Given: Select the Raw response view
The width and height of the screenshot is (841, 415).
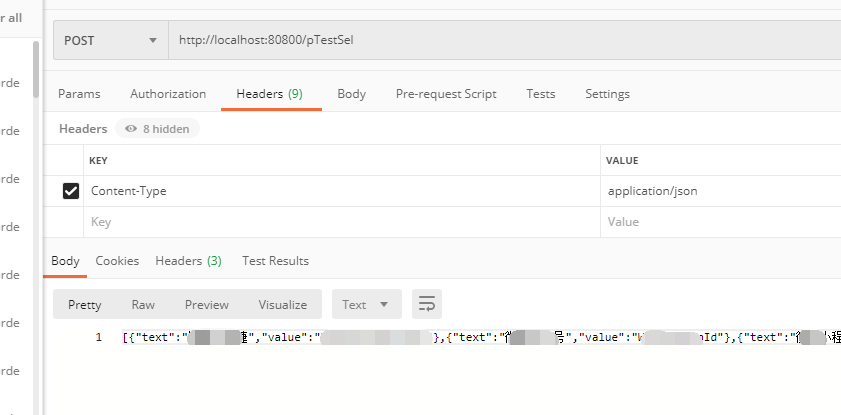Looking at the screenshot, I should [x=143, y=305].
